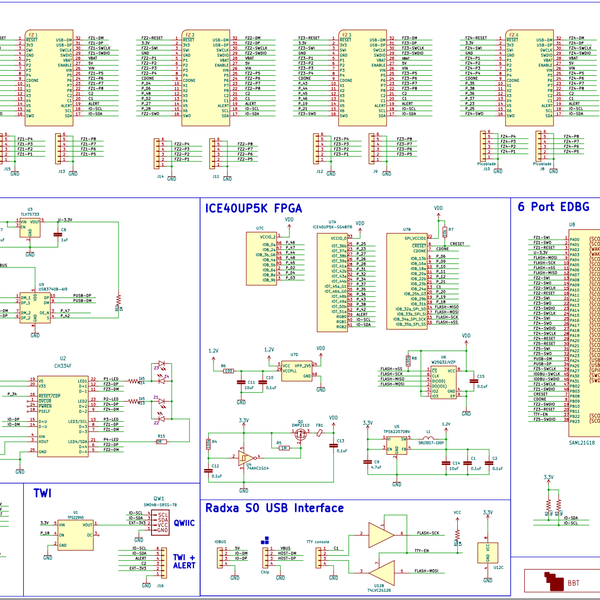
Task: Select the U1 TPS22945 load switch symbol
Action: pos(75,535)
